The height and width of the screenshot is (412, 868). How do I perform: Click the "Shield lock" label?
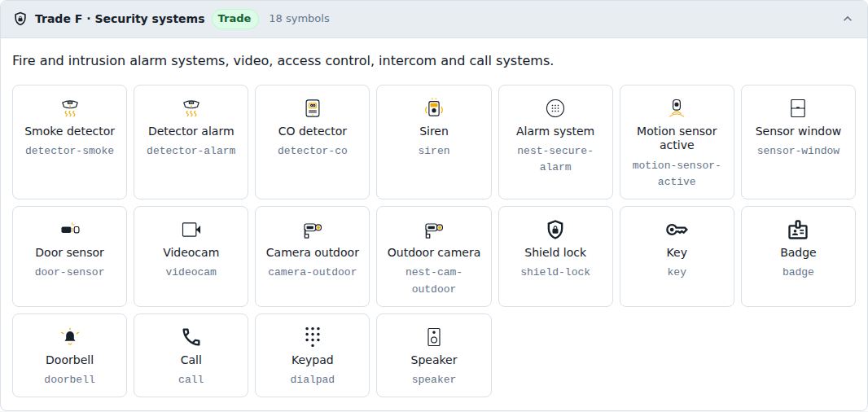coord(555,252)
